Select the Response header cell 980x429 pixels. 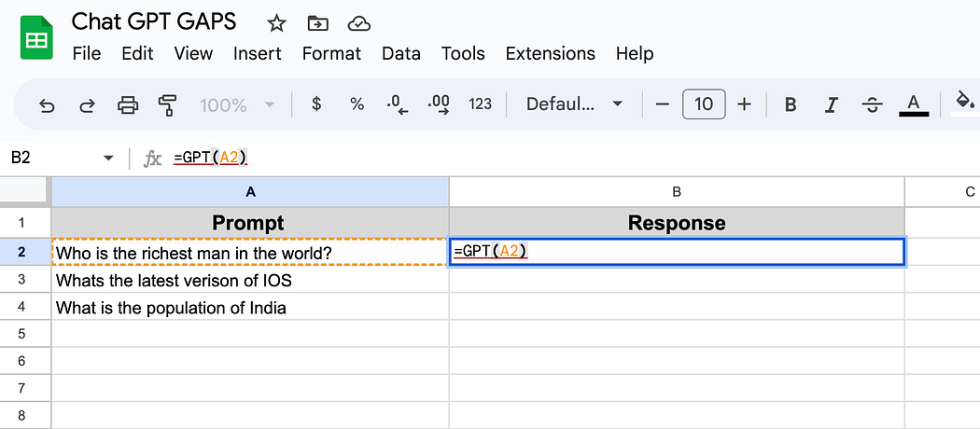pos(677,222)
